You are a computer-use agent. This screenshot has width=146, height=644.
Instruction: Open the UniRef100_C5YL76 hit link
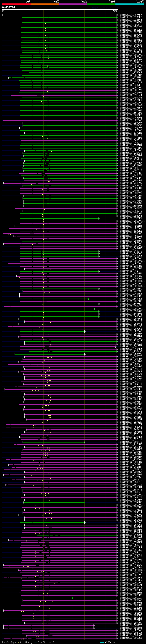pos(131,27)
